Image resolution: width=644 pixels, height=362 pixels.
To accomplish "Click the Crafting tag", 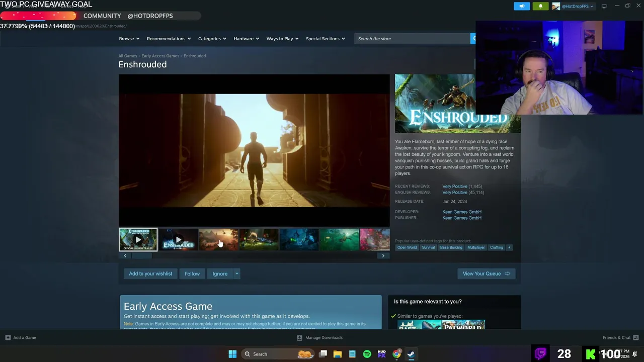I will (x=497, y=247).
